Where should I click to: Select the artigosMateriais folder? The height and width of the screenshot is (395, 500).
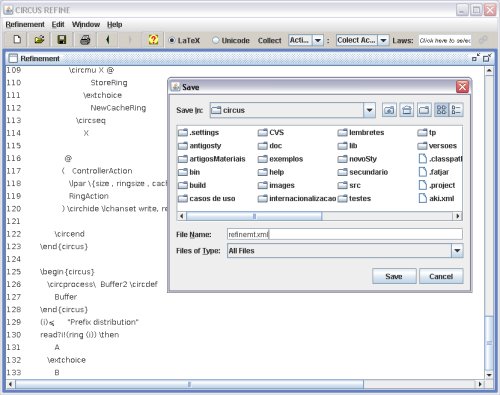point(212,159)
